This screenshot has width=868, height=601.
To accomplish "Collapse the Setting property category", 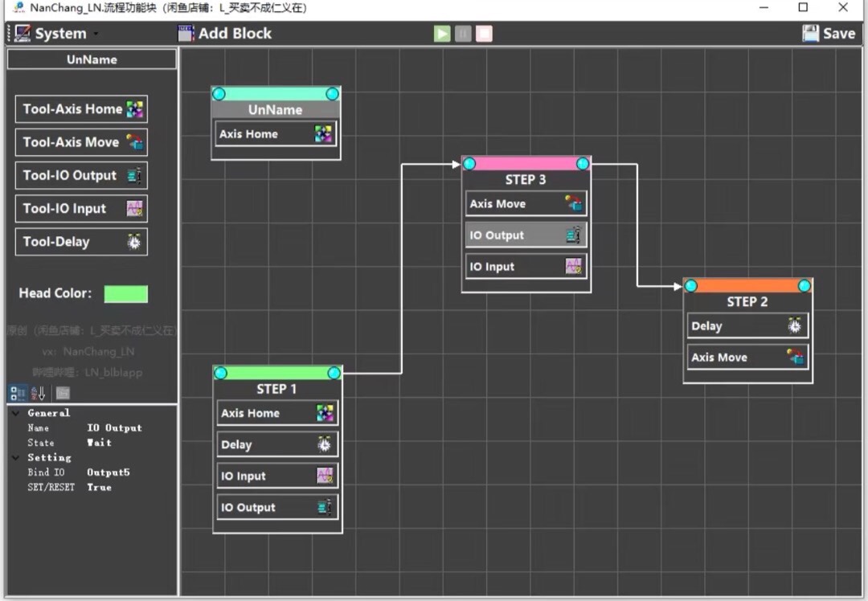I will [x=16, y=458].
